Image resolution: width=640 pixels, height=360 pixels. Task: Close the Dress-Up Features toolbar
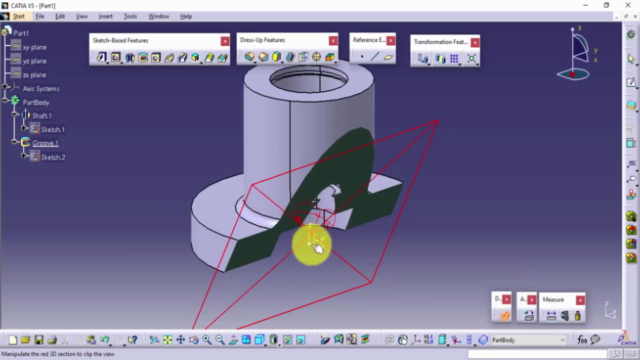[333, 40]
